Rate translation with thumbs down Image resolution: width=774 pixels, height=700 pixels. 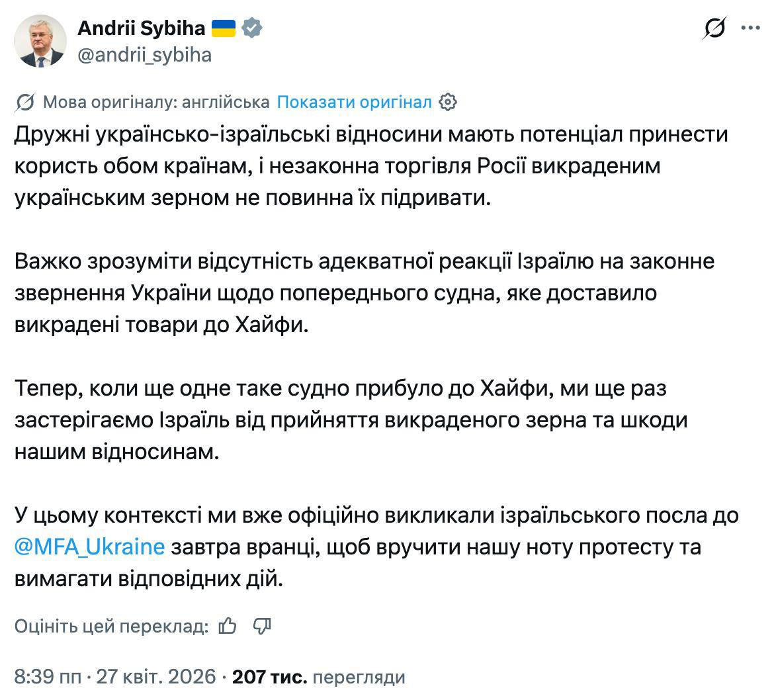[263, 626]
